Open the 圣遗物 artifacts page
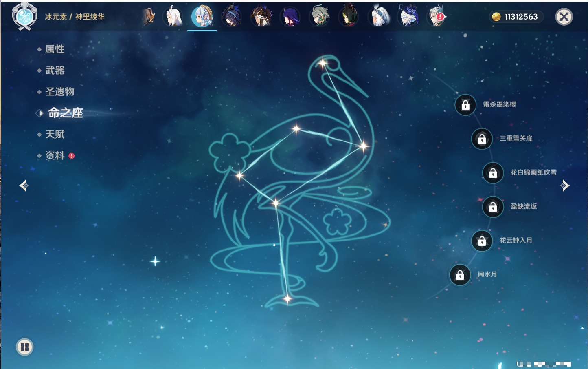588x369 pixels. point(59,92)
